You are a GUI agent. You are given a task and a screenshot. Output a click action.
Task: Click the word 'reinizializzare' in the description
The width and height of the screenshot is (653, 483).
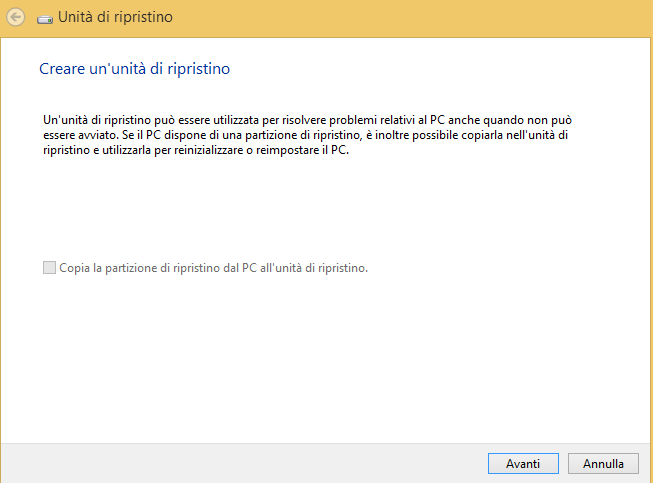[209, 150]
